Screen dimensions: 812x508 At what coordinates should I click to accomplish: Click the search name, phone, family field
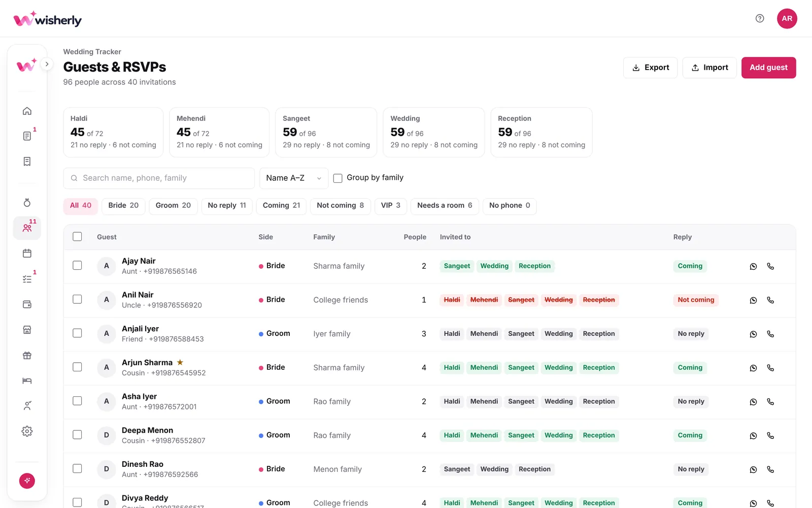click(x=159, y=178)
